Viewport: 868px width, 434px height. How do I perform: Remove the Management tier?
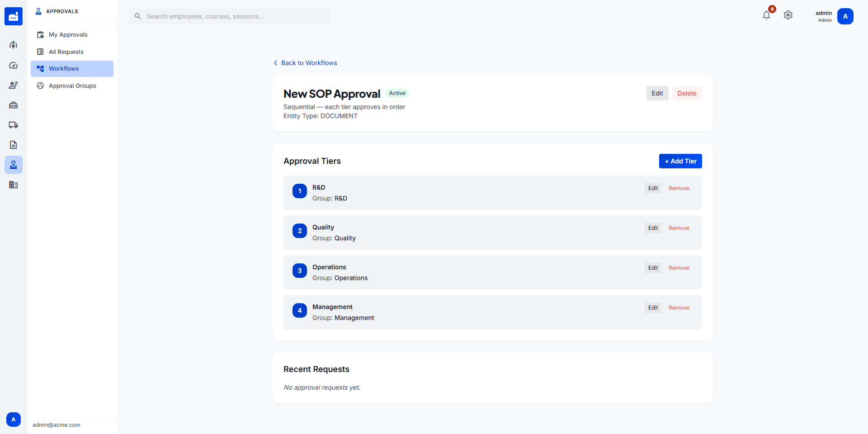(679, 308)
